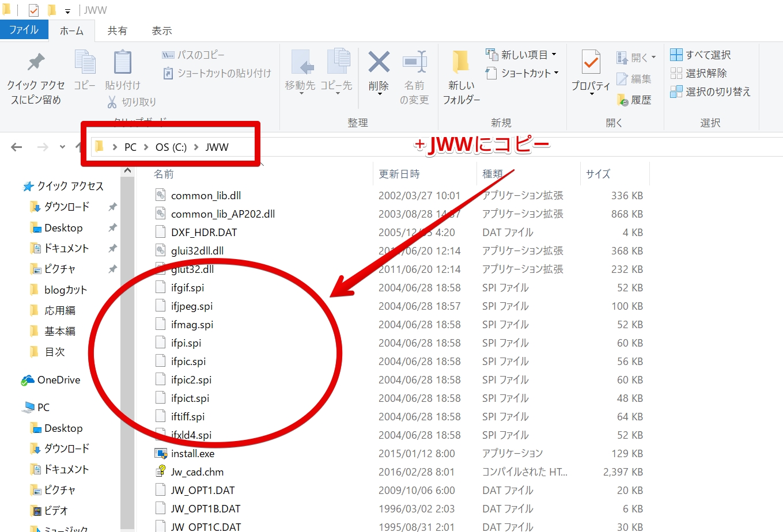Open recent locations dropdown arrow
The width and height of the screenshot is (783, 532).
click(x=62, y=147)
